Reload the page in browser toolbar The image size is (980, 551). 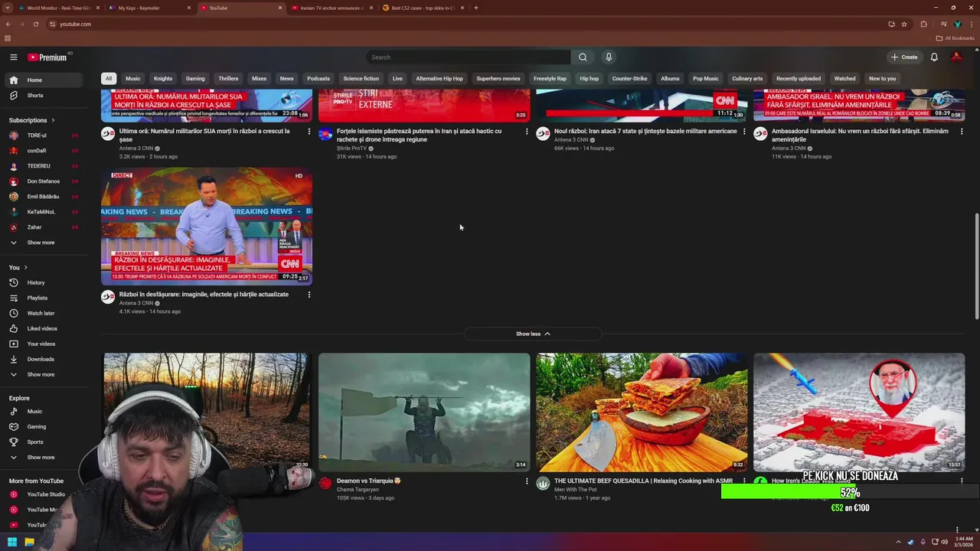36,24
